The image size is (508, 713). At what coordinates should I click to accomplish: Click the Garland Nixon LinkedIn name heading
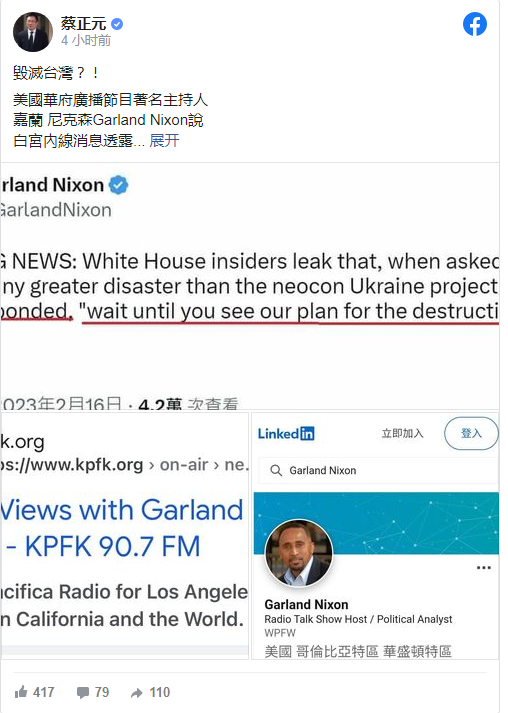(x=307, y=604)
